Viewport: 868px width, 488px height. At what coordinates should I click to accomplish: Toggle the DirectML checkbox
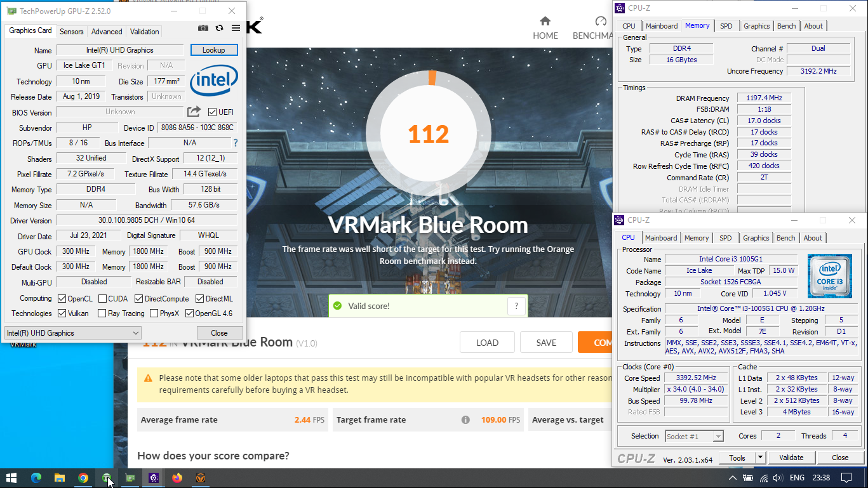click(x=199, y=298)
